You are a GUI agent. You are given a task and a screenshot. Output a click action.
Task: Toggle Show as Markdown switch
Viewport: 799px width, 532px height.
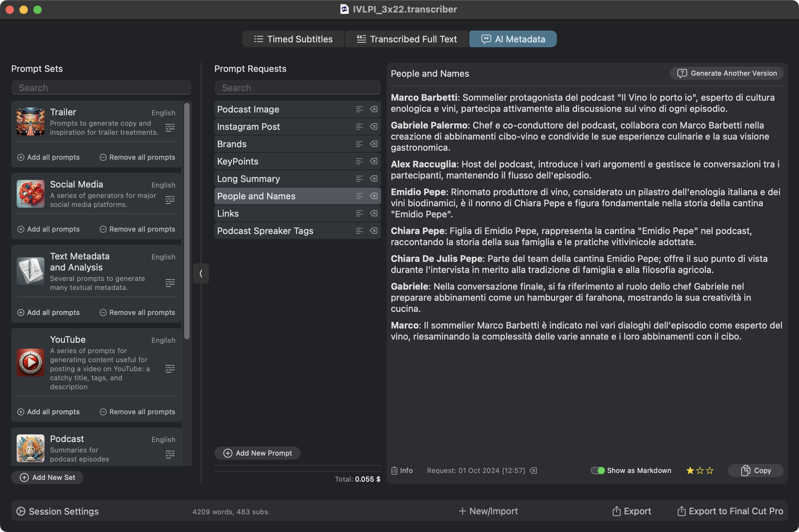tap(598, 471)
